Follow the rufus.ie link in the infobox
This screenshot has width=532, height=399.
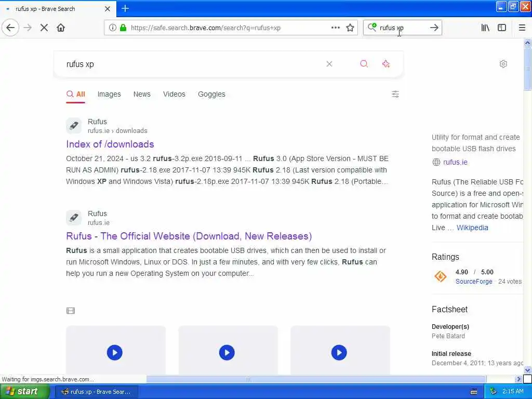455,162
